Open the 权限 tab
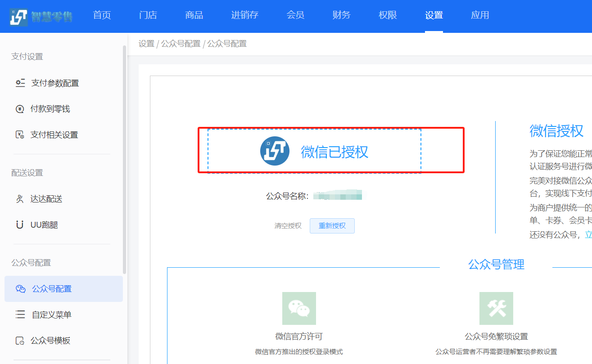This screenshot has width=592, height=364. tap(388, 15)
